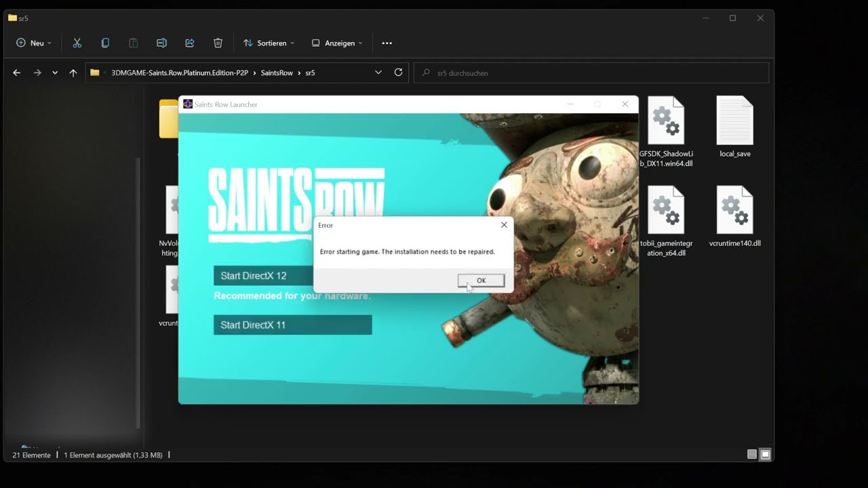Click the folder icon in the address bar
Viewport: 868px width, 488px height.
(x=95, y=73)
